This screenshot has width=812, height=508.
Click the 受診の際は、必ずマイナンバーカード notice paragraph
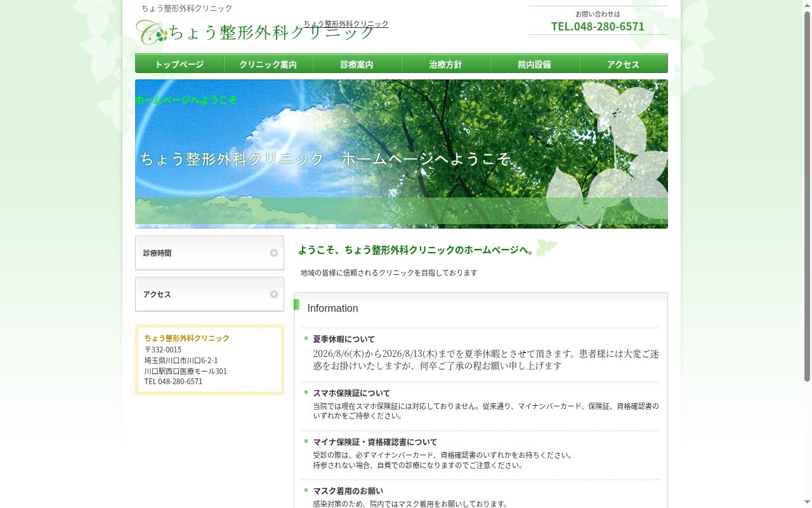tap(443, 460)
